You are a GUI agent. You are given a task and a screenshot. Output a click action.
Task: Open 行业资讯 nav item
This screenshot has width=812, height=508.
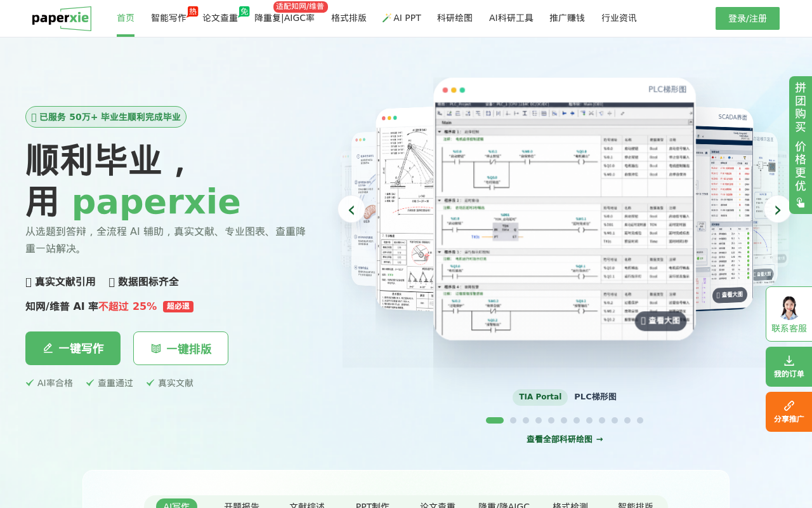(619, 18)
